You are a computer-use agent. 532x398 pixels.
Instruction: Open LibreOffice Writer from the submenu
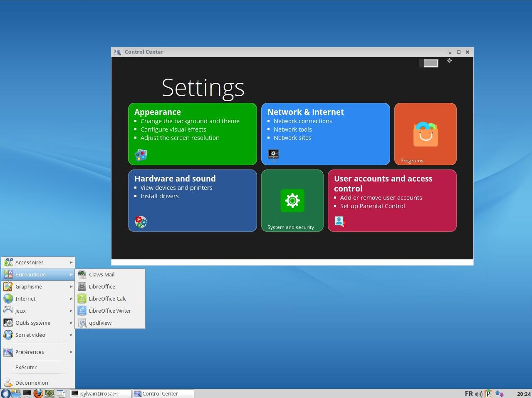tap(110, 311)
